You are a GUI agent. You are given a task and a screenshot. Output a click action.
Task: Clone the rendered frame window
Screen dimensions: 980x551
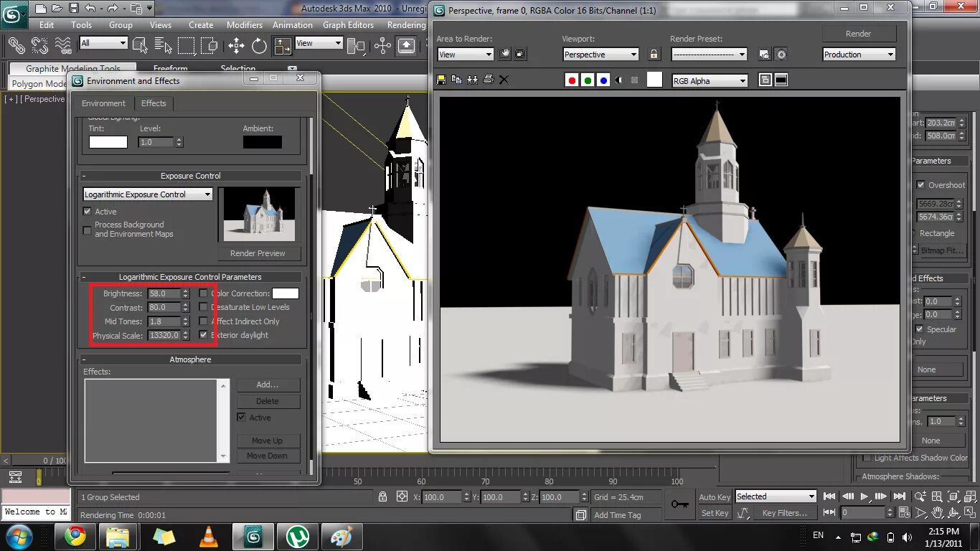(x=472, y=80)
